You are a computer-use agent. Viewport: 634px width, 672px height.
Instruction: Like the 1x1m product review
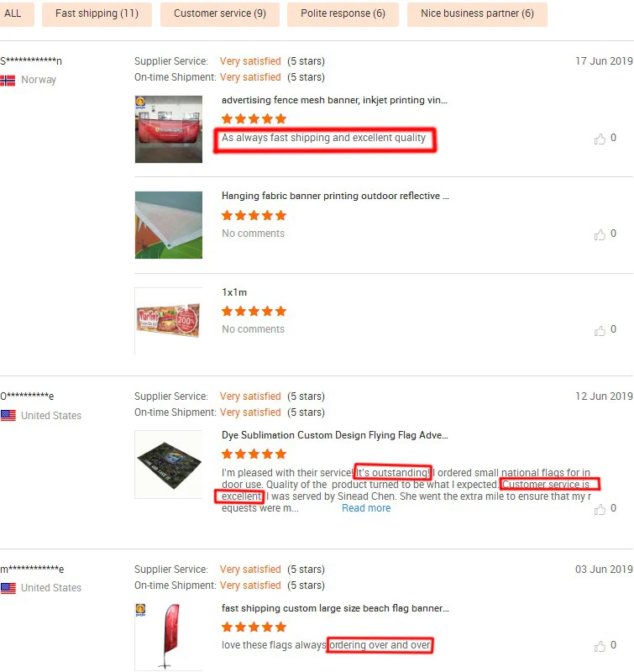(600, 330)
